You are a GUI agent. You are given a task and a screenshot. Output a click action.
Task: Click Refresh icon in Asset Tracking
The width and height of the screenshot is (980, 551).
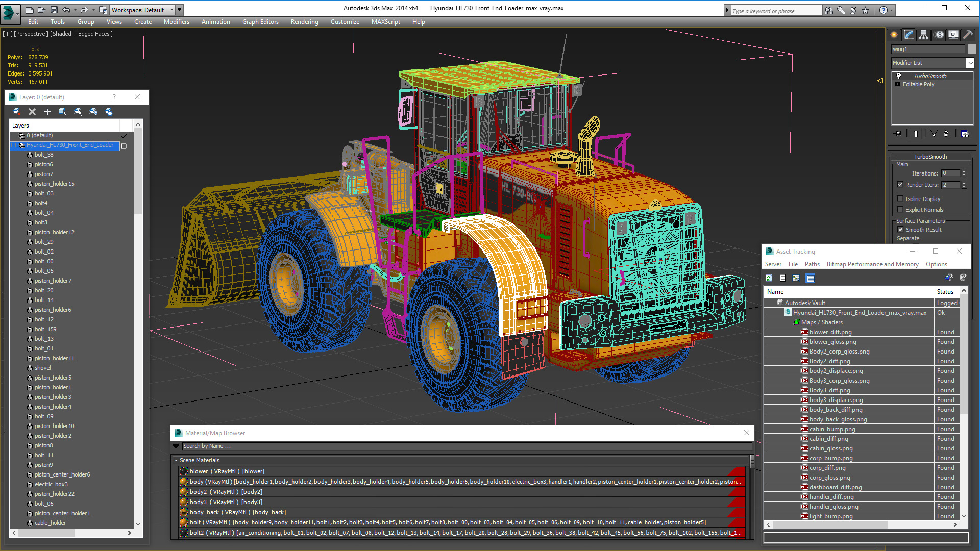click(769, 278)
